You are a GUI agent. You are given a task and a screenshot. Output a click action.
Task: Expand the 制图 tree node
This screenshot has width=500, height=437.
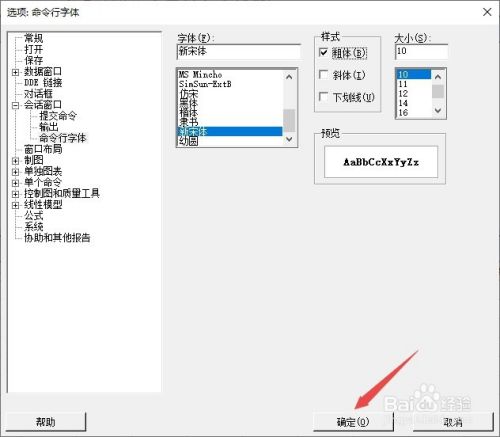(15, 161)
